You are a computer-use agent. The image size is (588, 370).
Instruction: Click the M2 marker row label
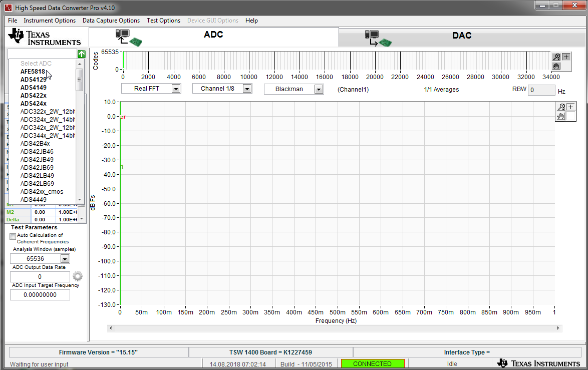pos(10,212)
